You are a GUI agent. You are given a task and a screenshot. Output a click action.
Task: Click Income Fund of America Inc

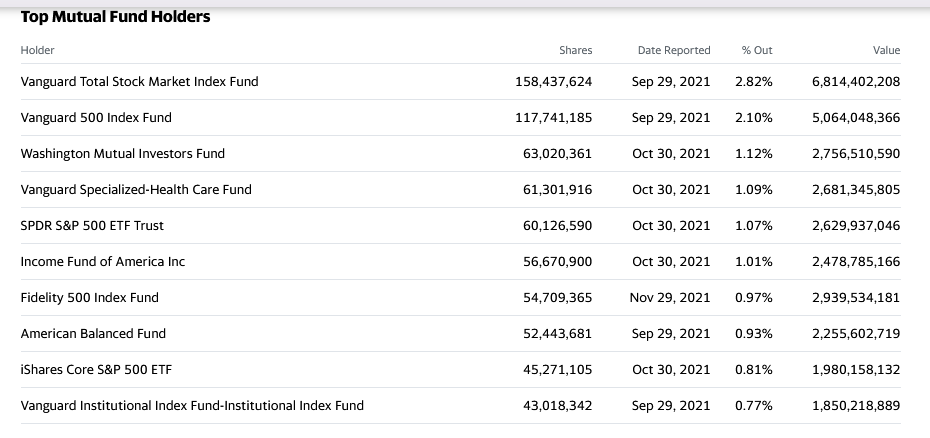tap(103, 262)
